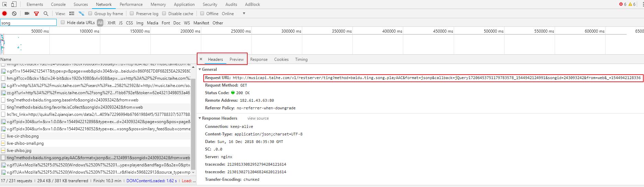644x187 pixels.
Task: Show the Headers tab of request
Action: (x=215, y=59)
